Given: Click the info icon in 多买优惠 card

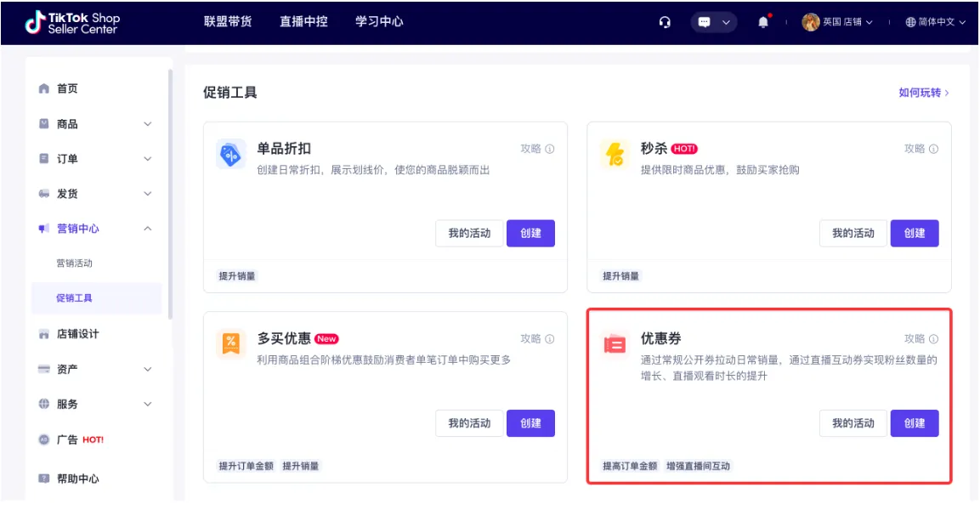Looking at the screenshot, I should [x=550, y=338].
